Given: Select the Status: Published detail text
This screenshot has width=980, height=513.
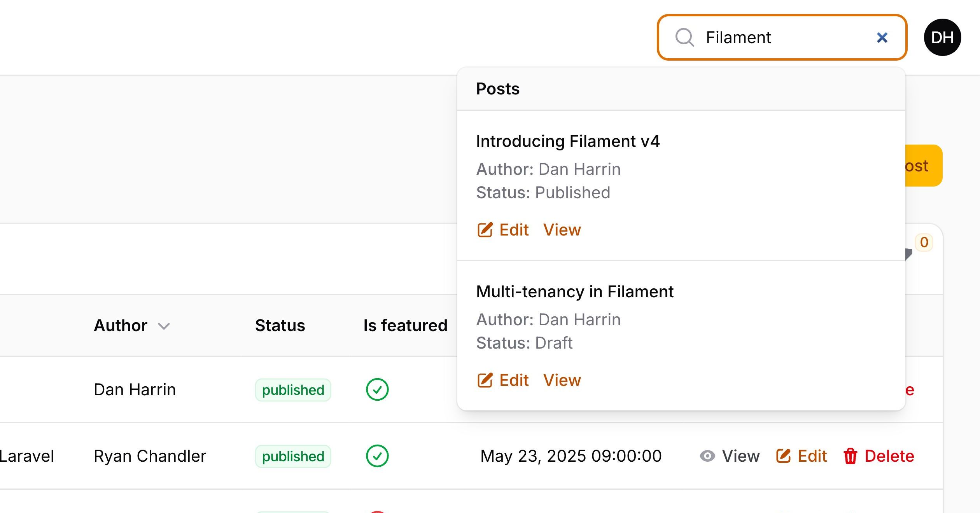Looking at the screenshot, I should 543,192.
